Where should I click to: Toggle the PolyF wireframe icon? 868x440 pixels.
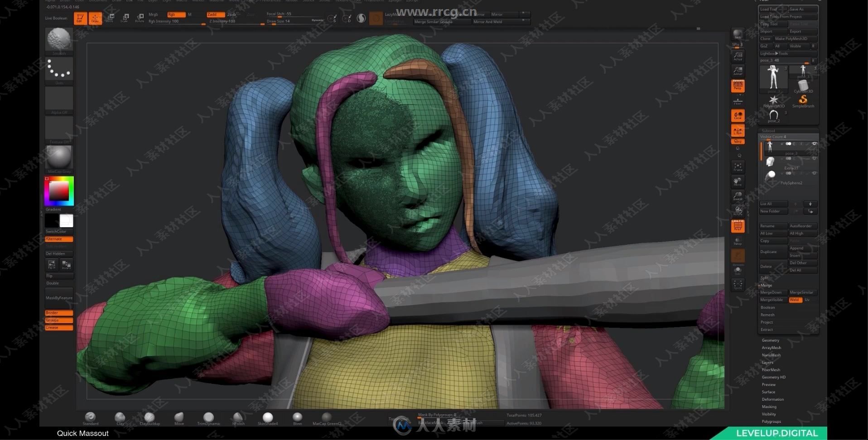(738, 226)
